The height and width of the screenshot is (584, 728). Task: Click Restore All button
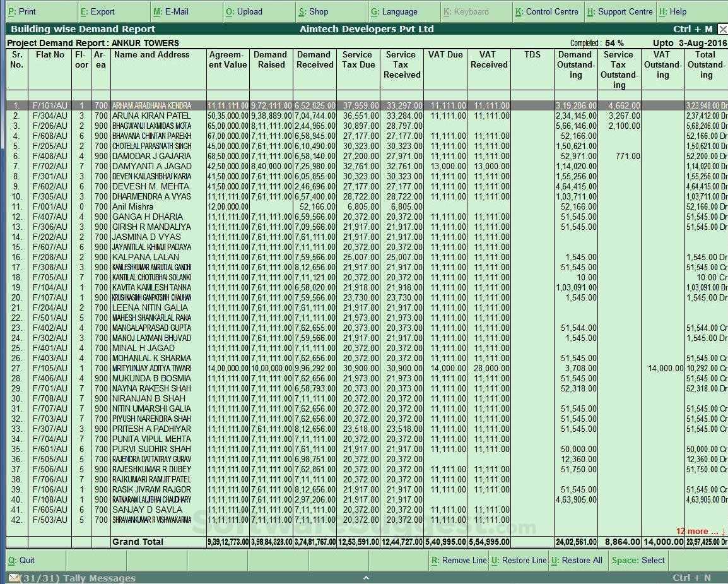click(577, 560)
